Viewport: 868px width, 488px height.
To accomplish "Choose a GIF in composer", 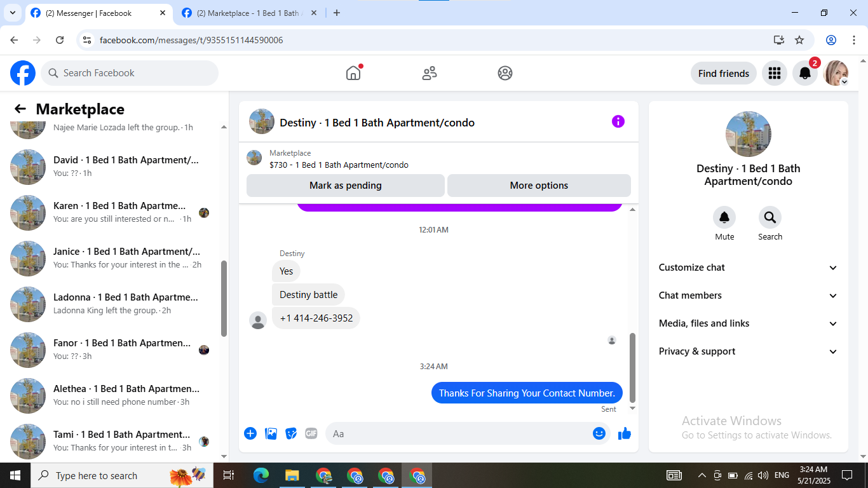I will click(x=311, y=433).
